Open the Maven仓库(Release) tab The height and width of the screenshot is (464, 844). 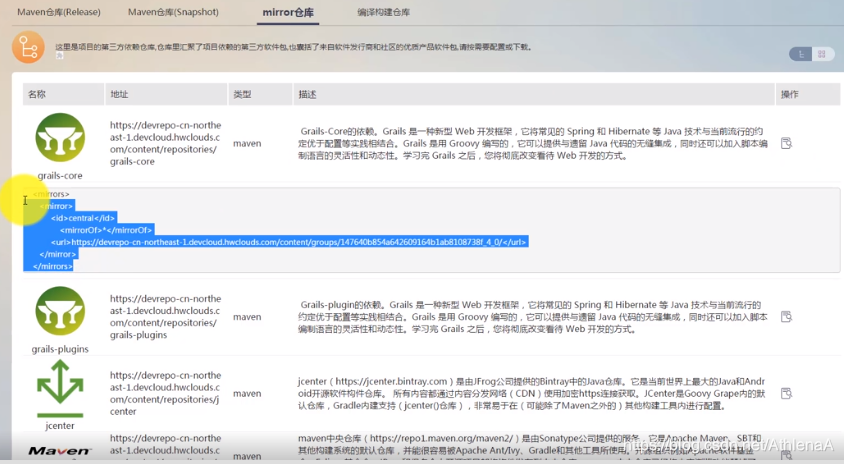59,12
